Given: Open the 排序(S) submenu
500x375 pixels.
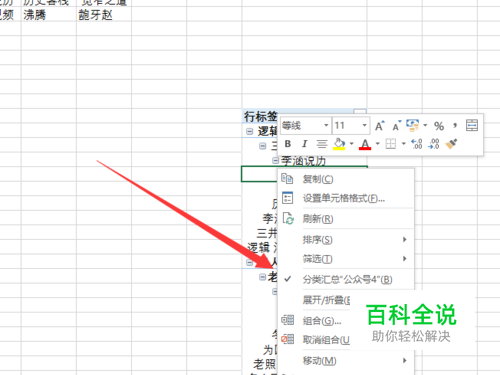Looking at the screenshot, I should pyautogui.click(x=346, y=239).
